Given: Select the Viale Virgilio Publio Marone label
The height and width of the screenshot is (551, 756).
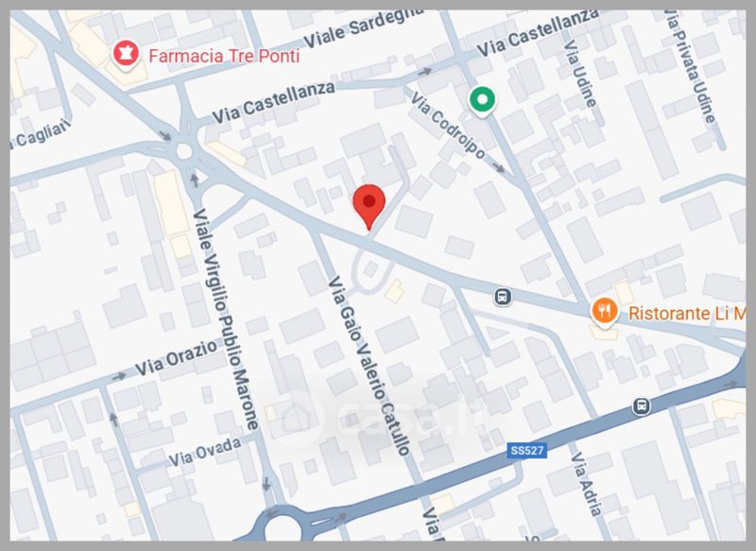Looking at the screenshot, I should [x=226, y=319].
